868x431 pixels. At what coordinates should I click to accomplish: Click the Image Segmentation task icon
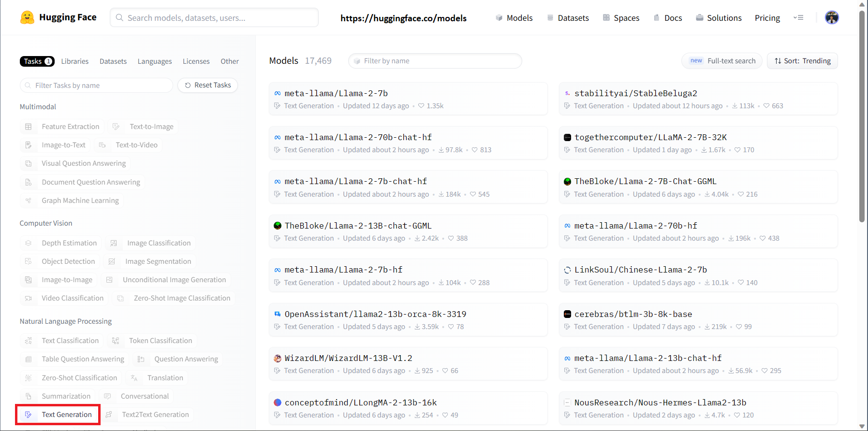click(112, 261)
